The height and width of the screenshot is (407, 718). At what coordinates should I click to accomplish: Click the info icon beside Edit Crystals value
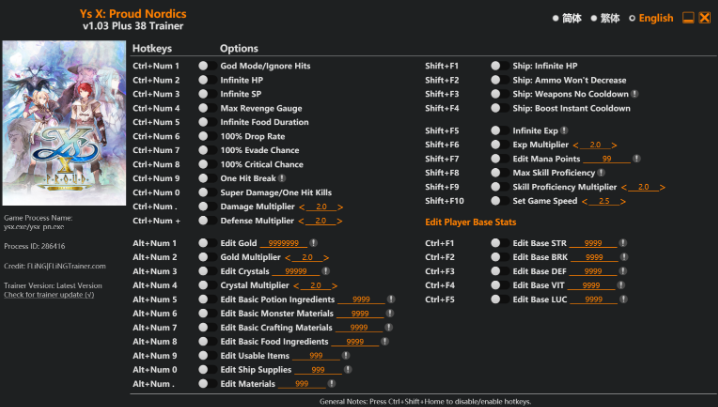[326, 271]
